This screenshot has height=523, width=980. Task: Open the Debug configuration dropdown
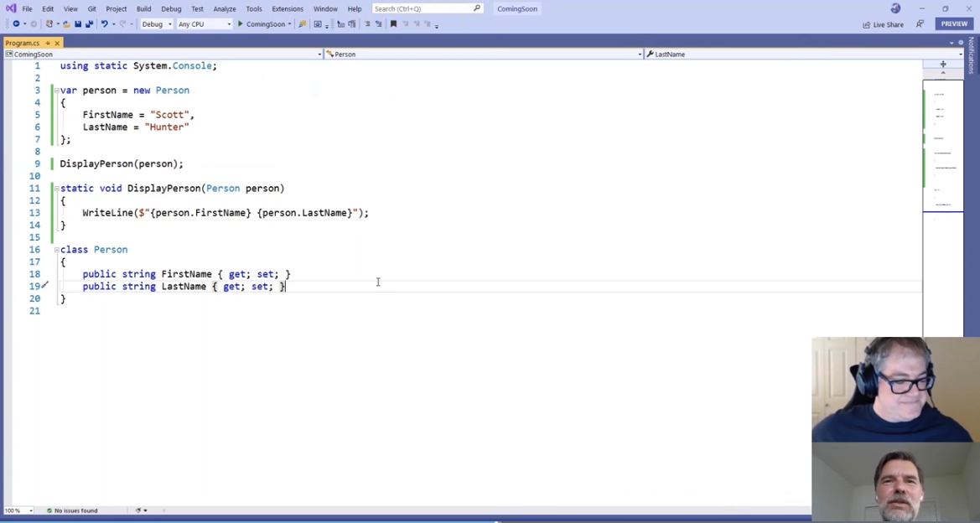click(157, 24)
